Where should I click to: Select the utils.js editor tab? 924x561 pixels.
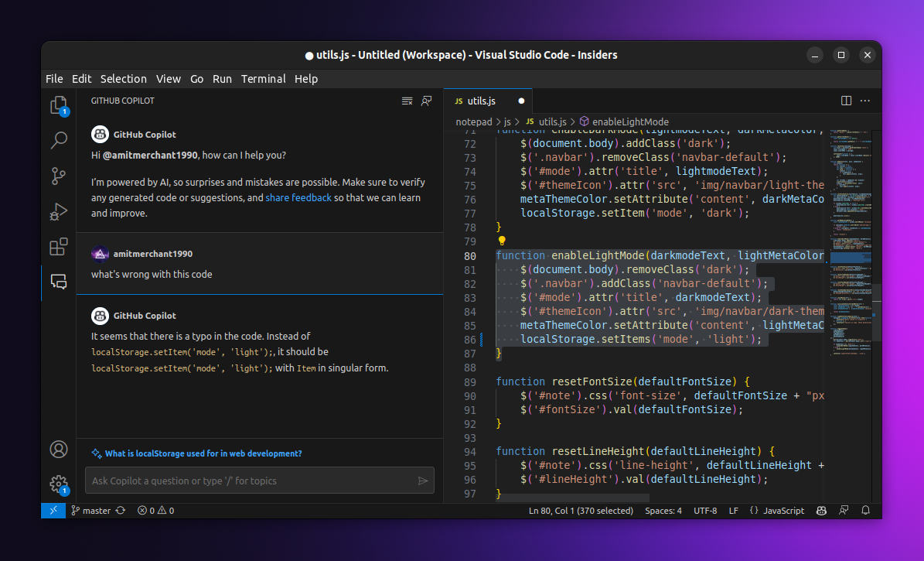tap(482, 101)
